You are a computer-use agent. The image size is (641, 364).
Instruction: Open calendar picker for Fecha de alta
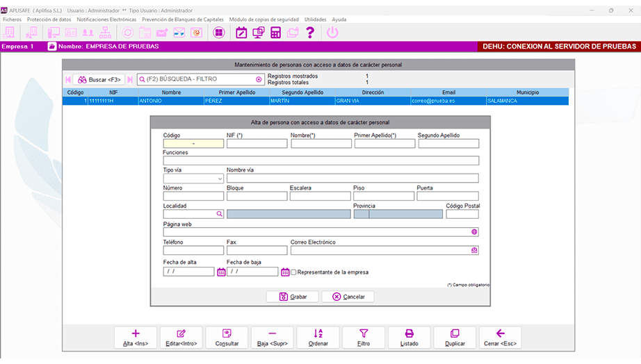[221, 272]
